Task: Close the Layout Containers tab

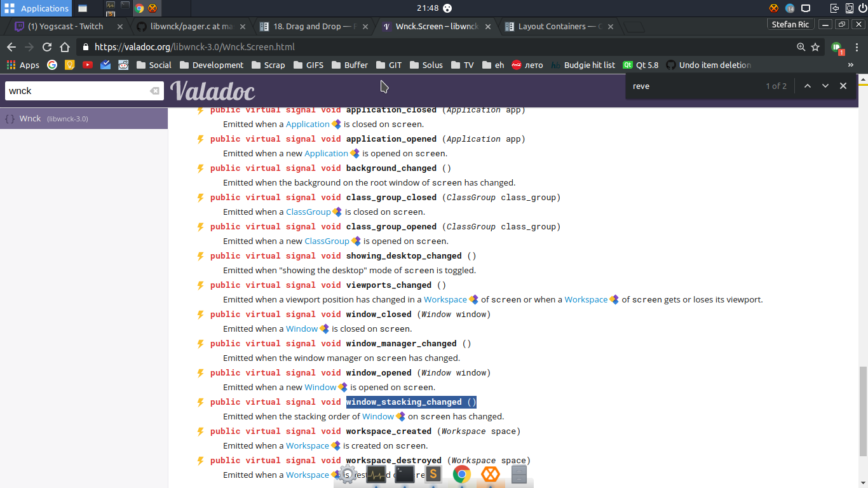Action: pos(611,27)
